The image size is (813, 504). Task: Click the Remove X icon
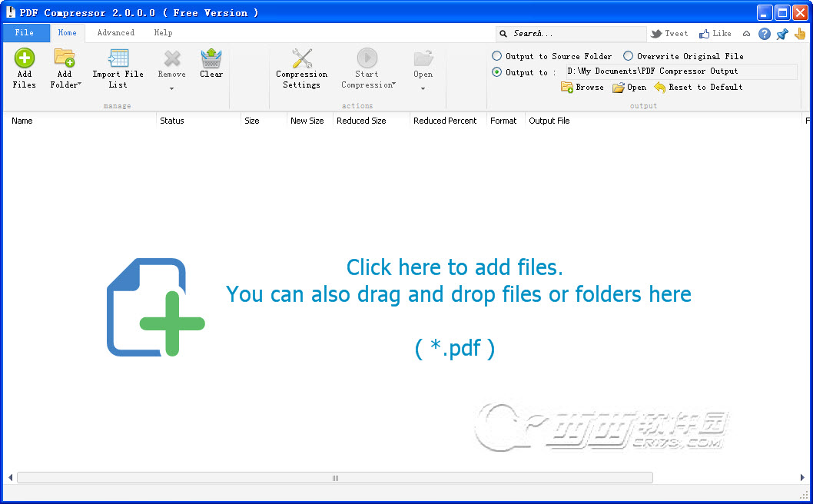(172, 58)
